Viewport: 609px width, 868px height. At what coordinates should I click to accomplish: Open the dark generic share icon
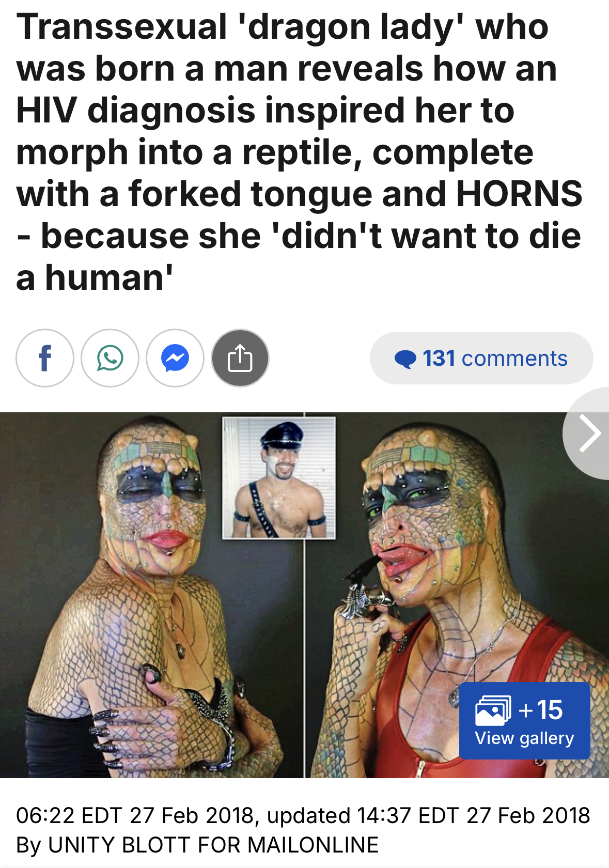click(x=240, y=358)
